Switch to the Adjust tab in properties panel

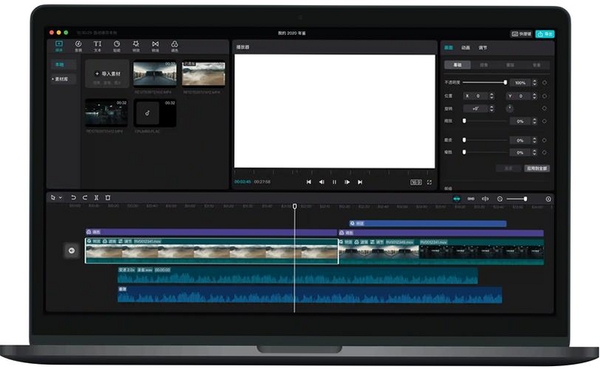coord(483,47)
